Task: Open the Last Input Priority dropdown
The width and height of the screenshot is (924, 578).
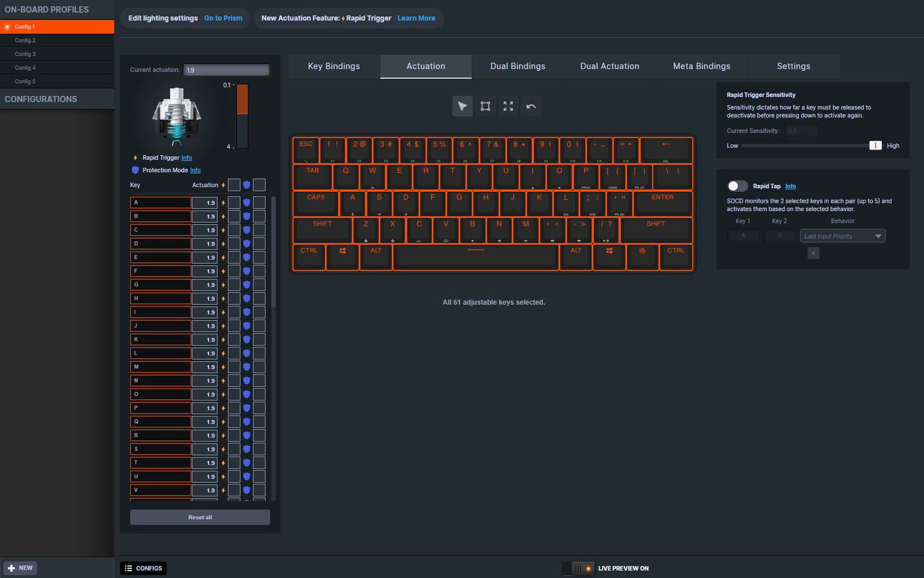Action: tap(842, 236)
